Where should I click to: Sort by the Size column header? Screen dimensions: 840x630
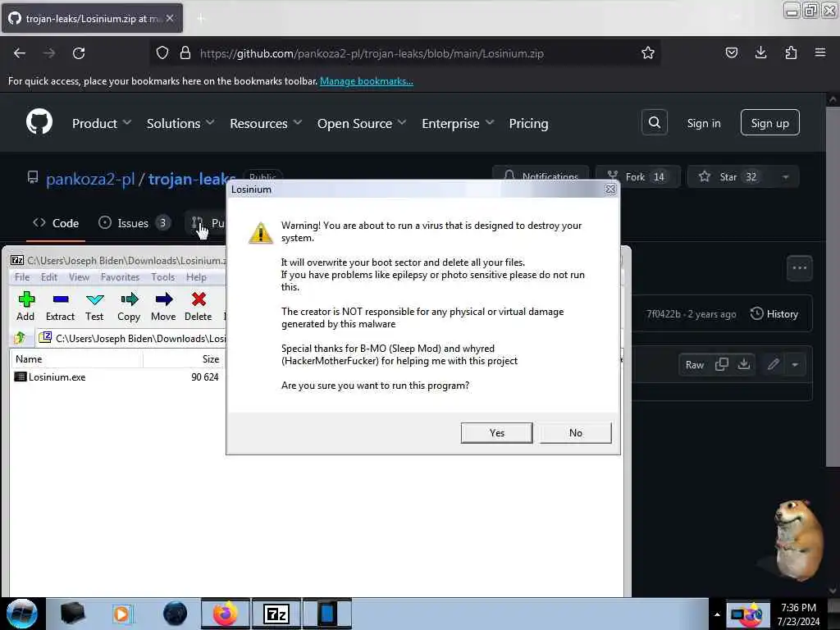point(183,359)
